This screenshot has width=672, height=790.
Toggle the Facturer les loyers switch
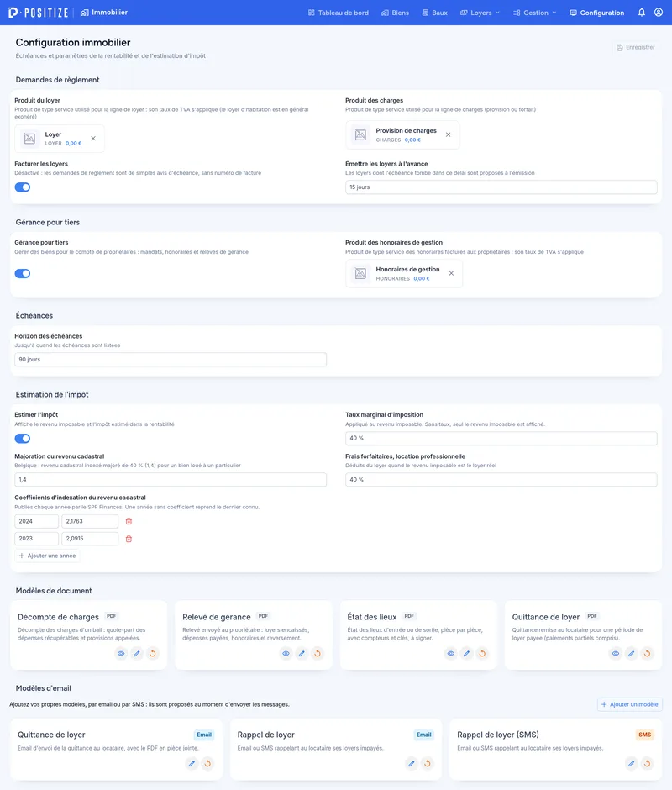click(x=23, y=187)
